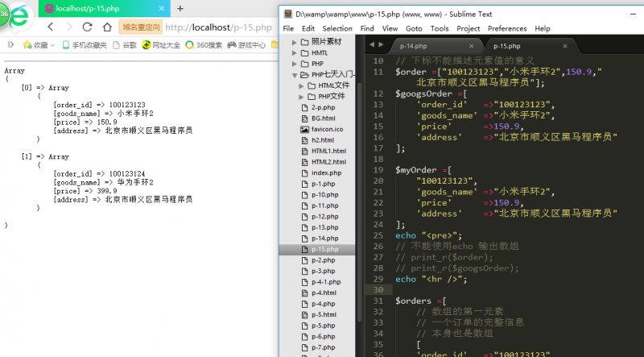
Task: Go to browser home page icon
Action: pos(105,27)
